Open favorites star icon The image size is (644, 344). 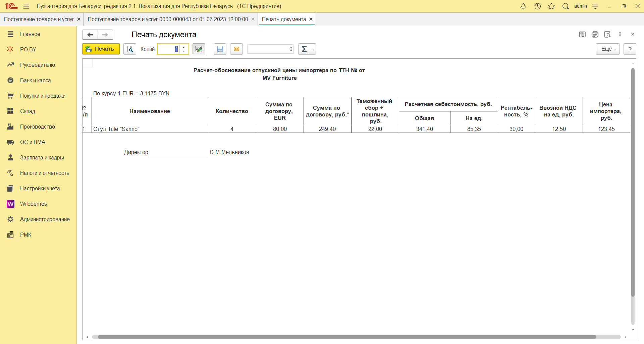pyautogui.click(x=551, y=6)
